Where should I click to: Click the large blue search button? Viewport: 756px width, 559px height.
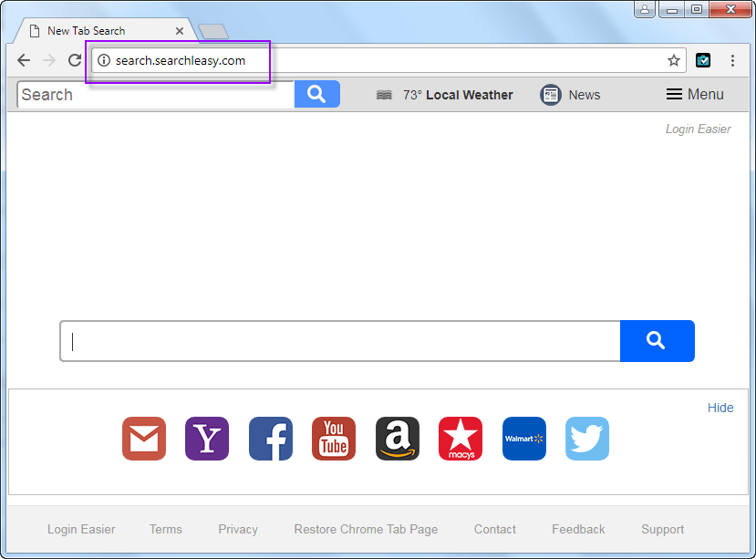658,341
